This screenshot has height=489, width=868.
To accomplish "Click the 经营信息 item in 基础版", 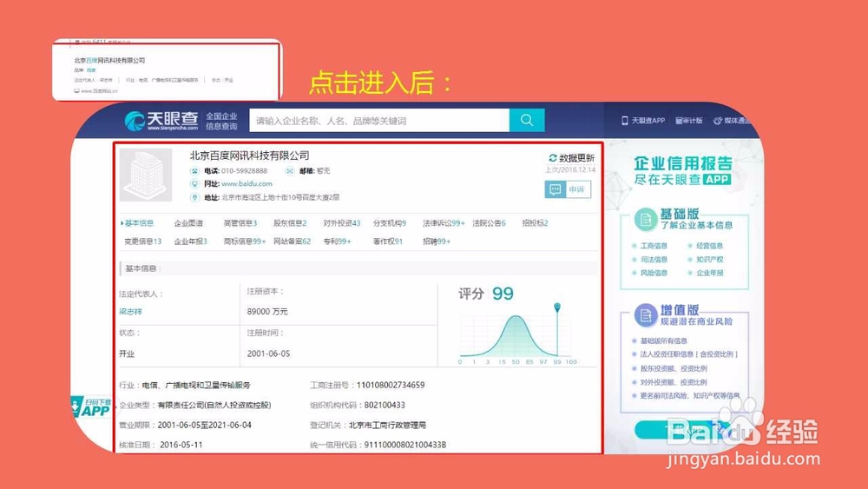I will [709, 245].
